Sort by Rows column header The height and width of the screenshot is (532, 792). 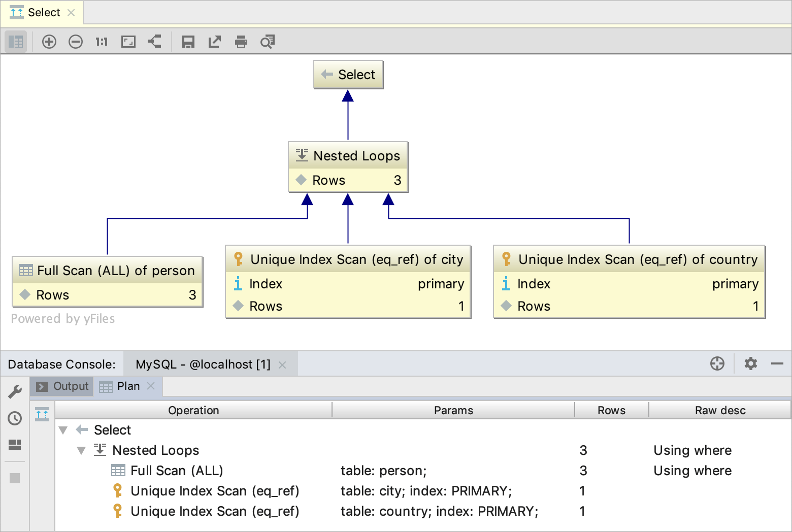pyautogui.click(x=611, y=410)
